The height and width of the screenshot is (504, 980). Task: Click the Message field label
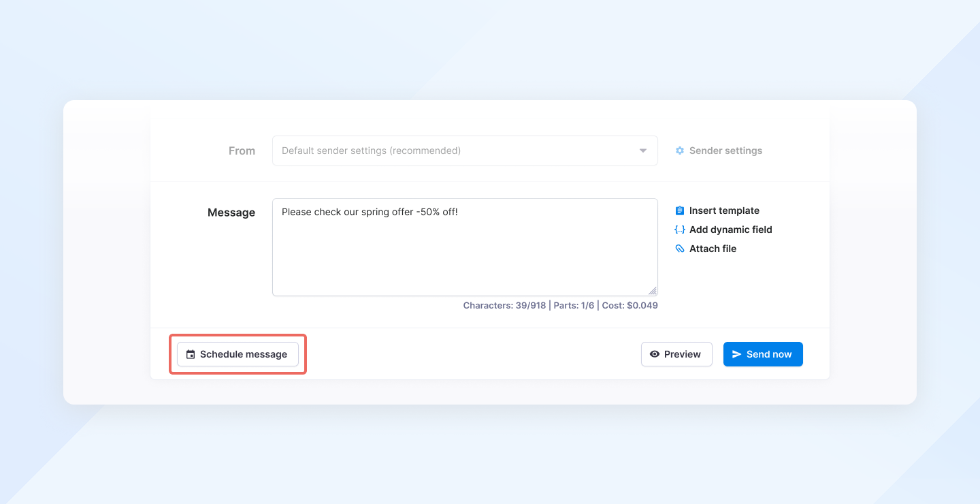point(231,212)
